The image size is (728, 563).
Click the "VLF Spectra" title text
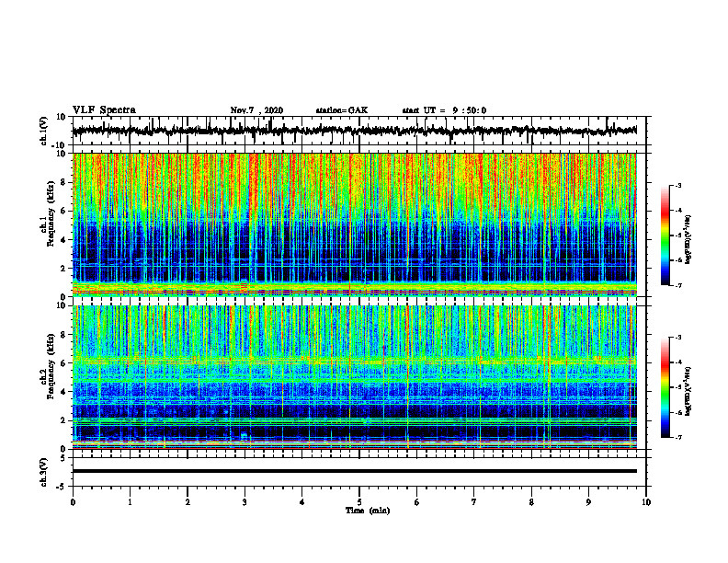click(x=104, y=110)
